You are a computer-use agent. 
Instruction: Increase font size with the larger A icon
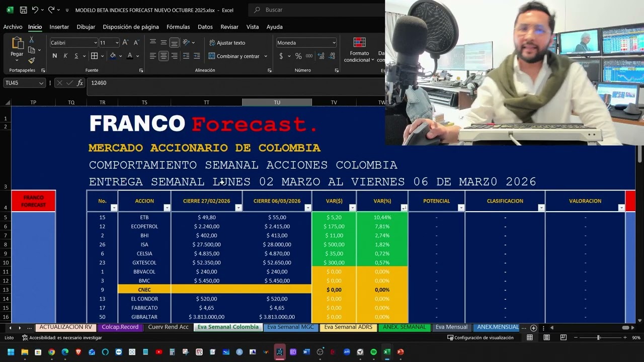coord(125,43)
